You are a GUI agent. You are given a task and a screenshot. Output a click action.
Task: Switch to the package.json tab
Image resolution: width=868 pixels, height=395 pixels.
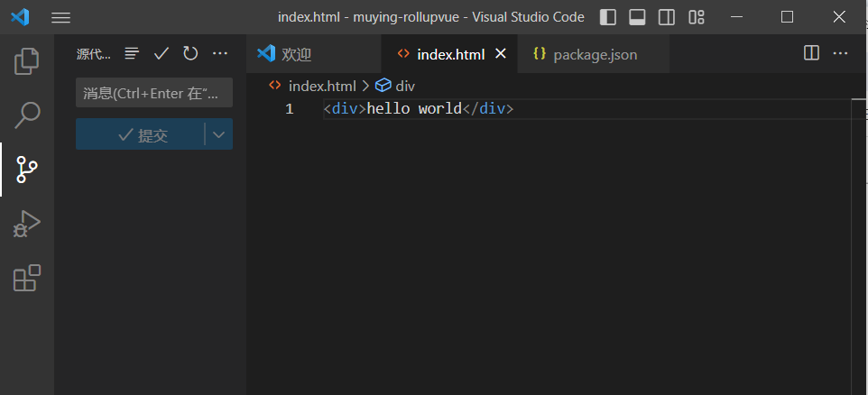[x=595, y=54]
